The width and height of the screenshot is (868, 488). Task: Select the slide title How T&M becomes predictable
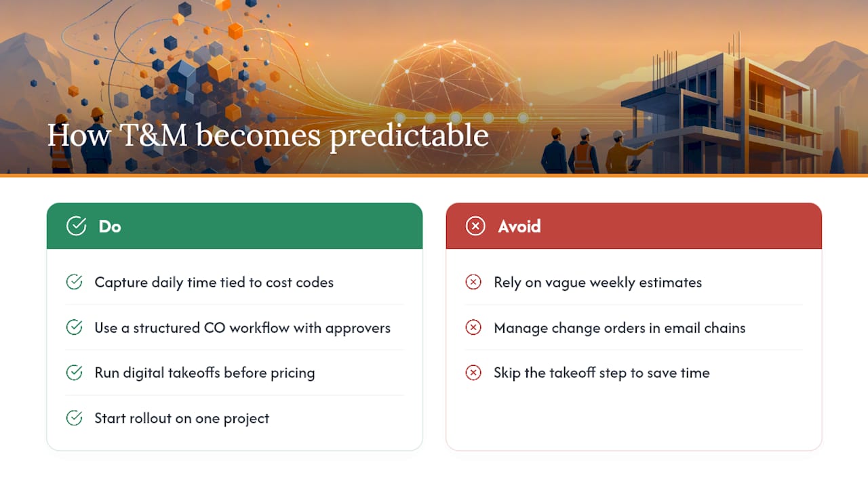[x=268, y=135]
